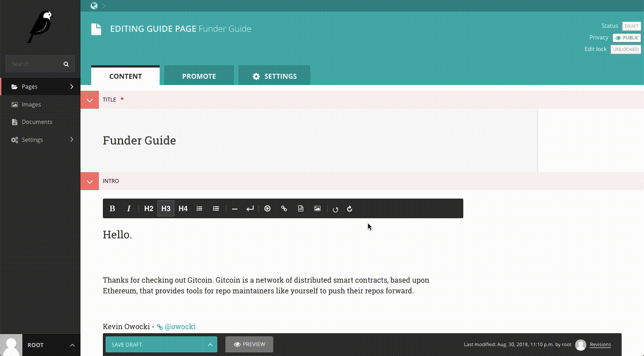The width and height of the screenshot is (644, 356).
Task: Open Settings in the sidebar
Action: click(40, 140)
